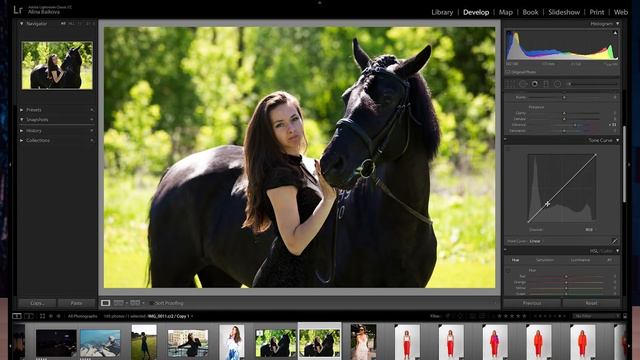Switch to Before/After Y|Y view

click(x=118, y=303)
